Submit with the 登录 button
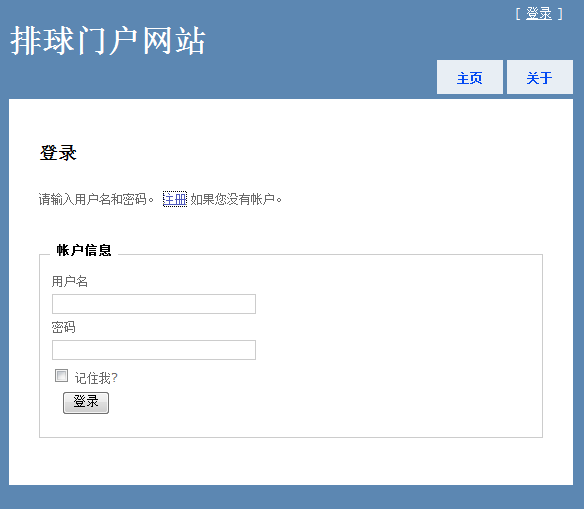Image resolution: width=584 pixels, height=509 pixels. pos(86,403)
